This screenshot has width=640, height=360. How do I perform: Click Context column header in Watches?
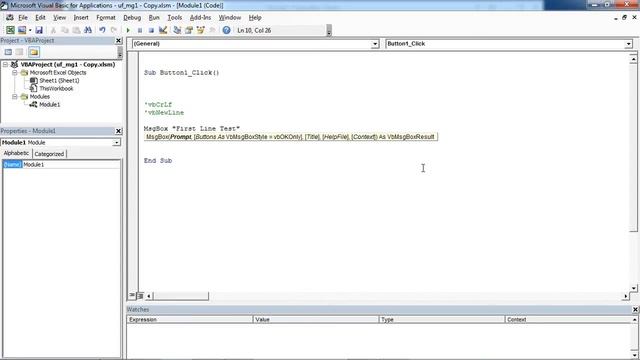[568, 320]
